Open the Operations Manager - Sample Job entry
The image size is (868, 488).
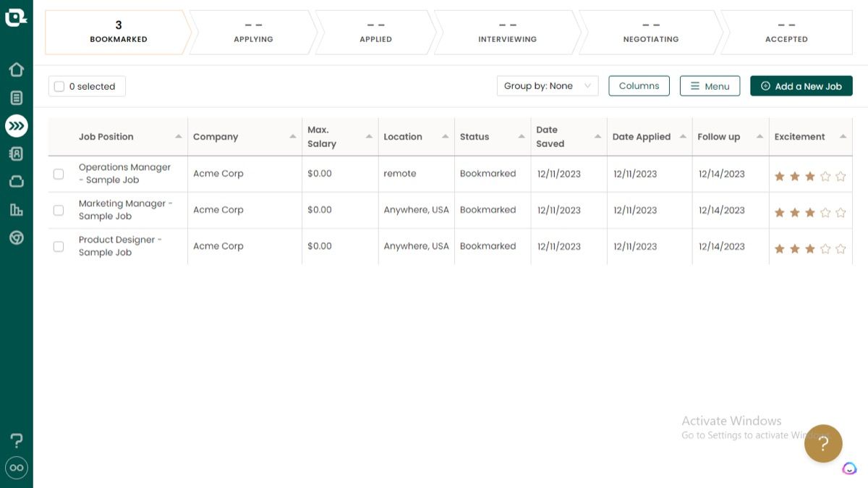(124, 174)
